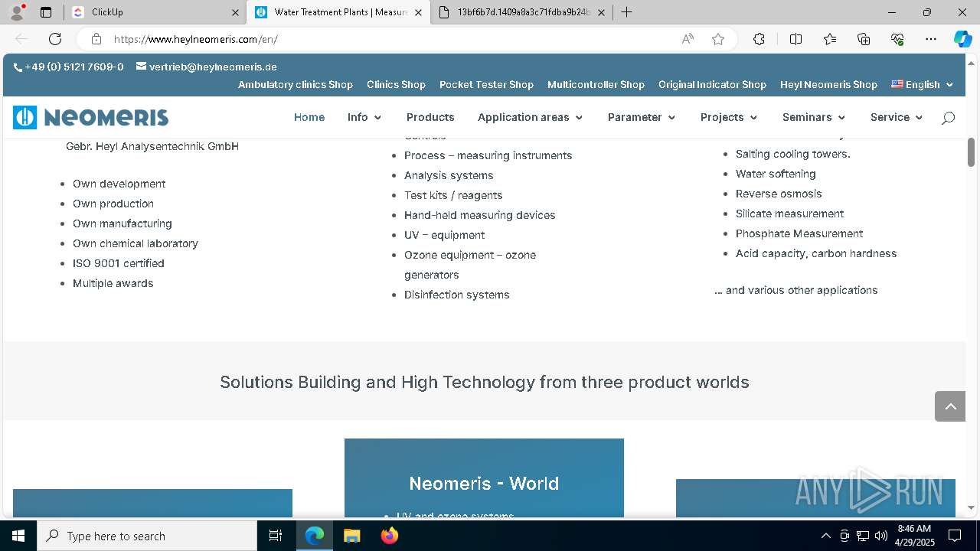Click the ISO 9001 certified list item
This screenshot has height=551, width=980.
119,263
